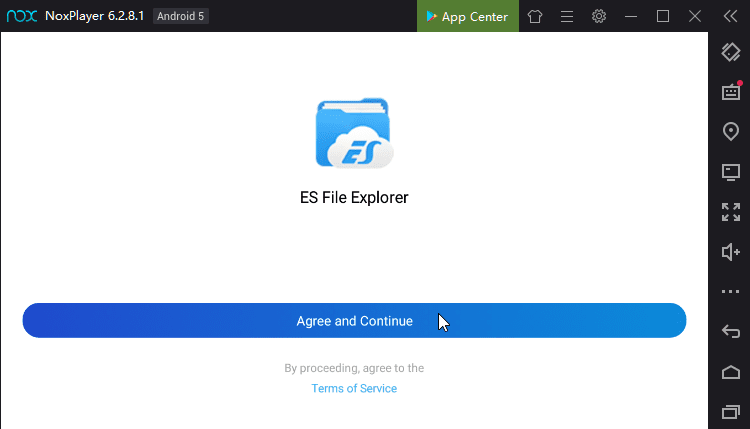The height and width of the screenshot is (429, 750).
Task: Open the Terms of Service link
Action: (354, 388)
